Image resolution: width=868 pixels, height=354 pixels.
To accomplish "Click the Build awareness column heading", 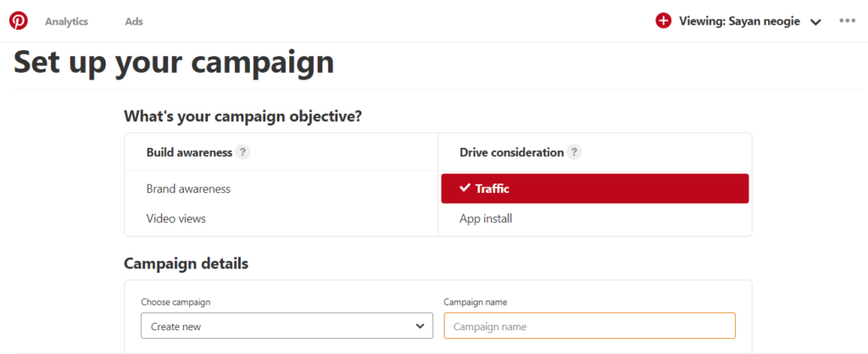I will [x=189, y=152].
